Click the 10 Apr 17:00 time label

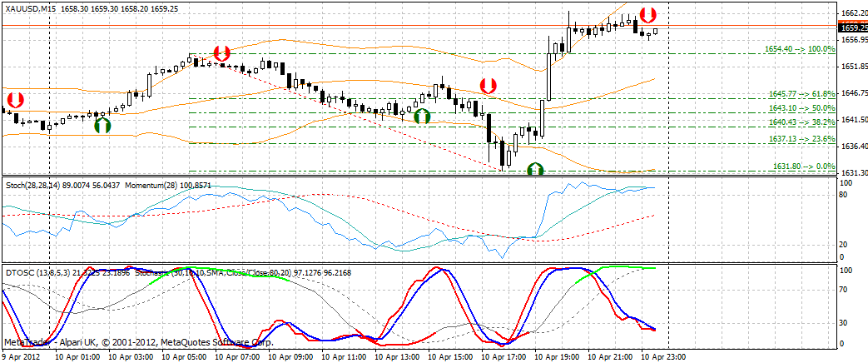[504, 358]
